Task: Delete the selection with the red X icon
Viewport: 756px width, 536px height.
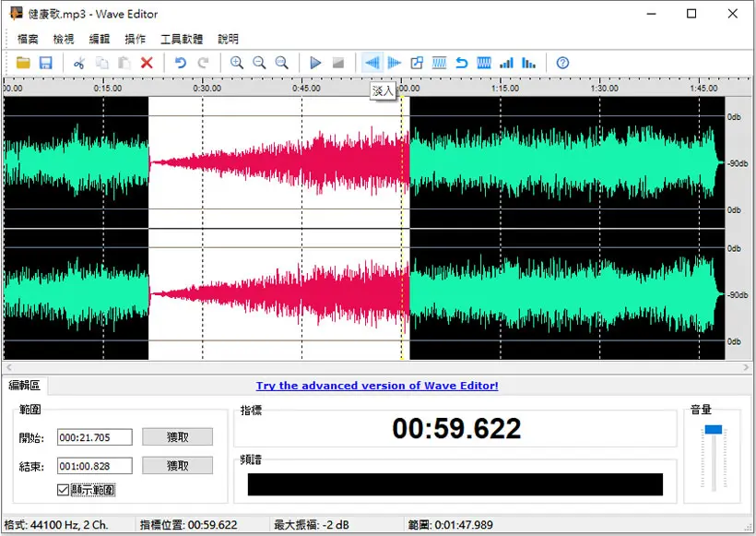Action: pos(147,63)
